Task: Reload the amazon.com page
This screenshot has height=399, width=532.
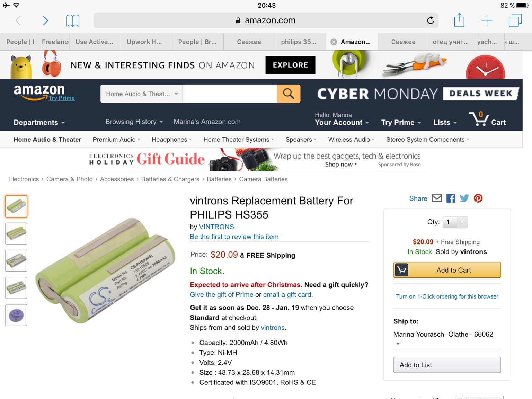Action: point(430,20)
